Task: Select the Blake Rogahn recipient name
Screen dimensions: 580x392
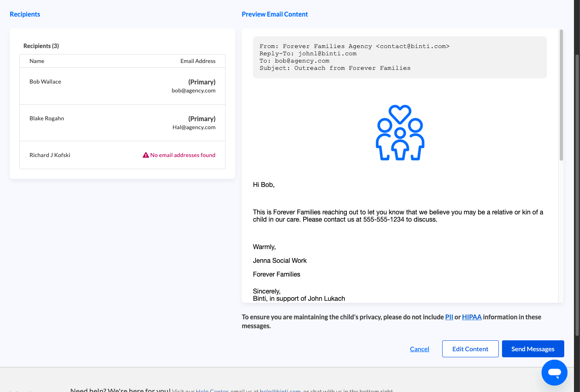Action: [47, 118]
